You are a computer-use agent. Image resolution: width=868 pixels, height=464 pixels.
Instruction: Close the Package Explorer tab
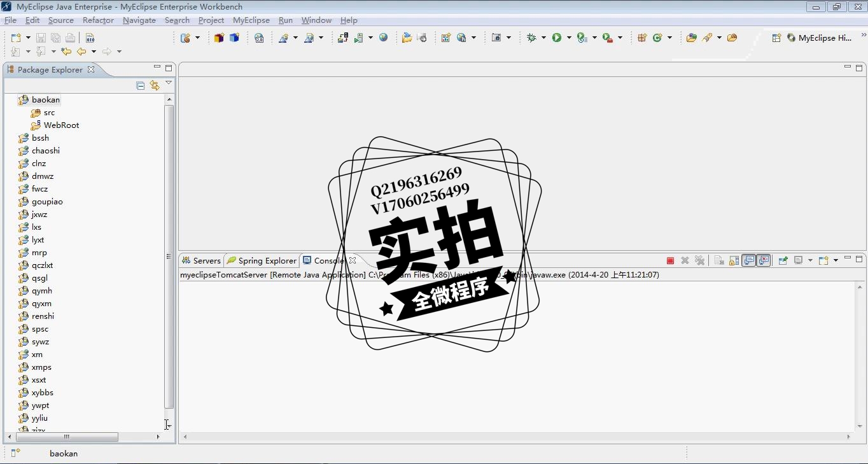point(91,69)
